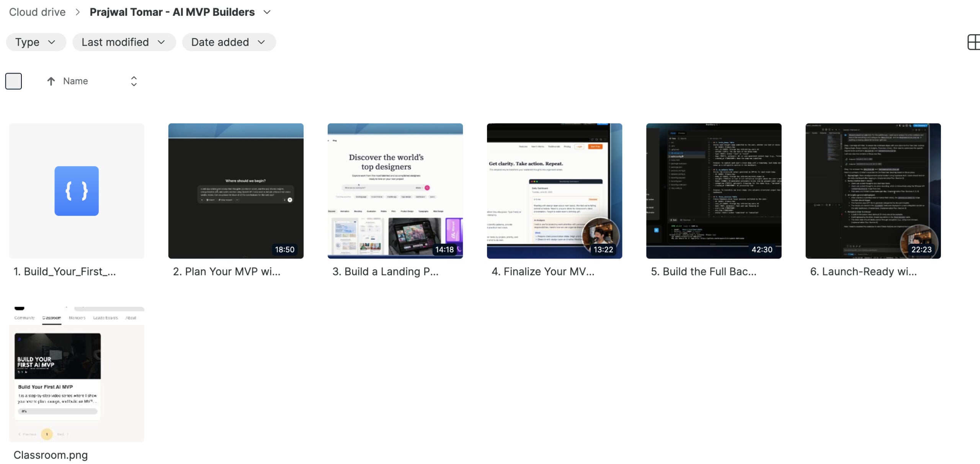The height and width of the screenshot is (464, 980).
Task: Click the Prajwal Tomar folder breadcrumb title
Action: [x=172, y=12]
